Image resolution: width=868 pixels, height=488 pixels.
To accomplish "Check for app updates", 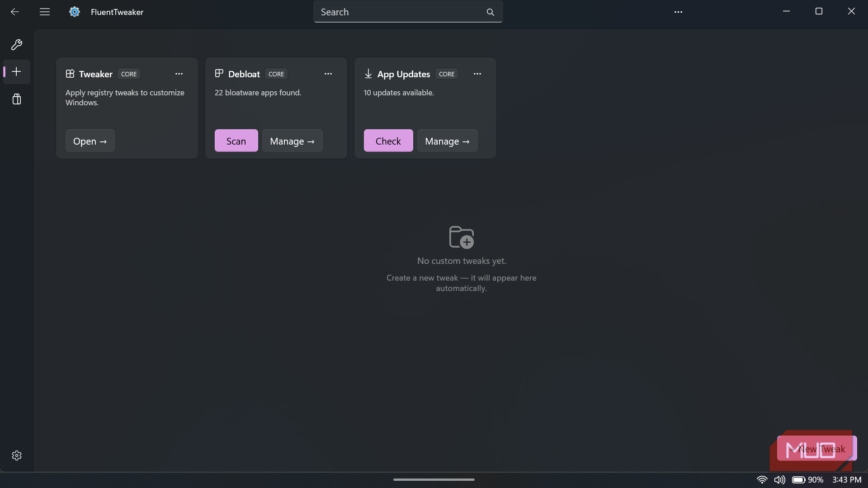I will click(388, 141).
